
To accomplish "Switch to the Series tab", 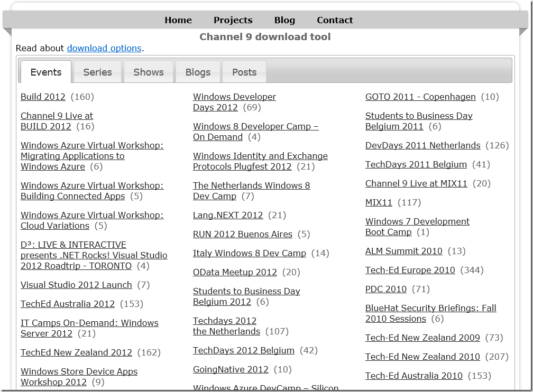I will point(97,72).
